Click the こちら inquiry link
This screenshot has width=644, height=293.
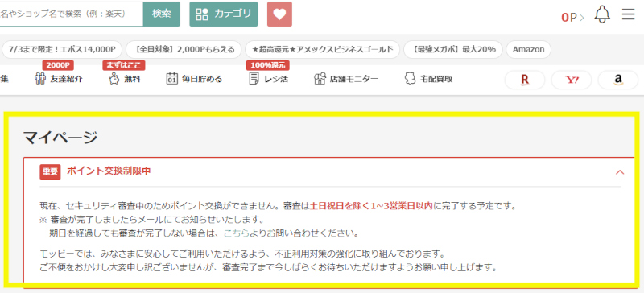(x=236, y=233)
